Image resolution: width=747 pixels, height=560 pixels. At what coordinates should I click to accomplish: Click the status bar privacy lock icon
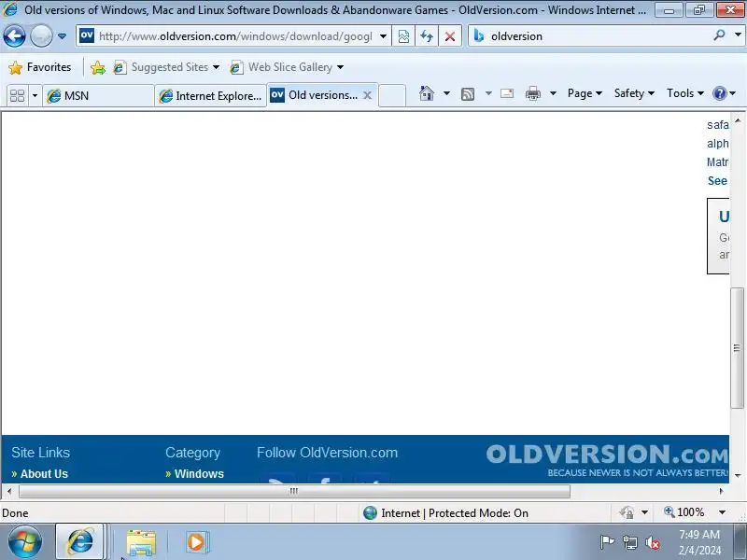[626, 512]
